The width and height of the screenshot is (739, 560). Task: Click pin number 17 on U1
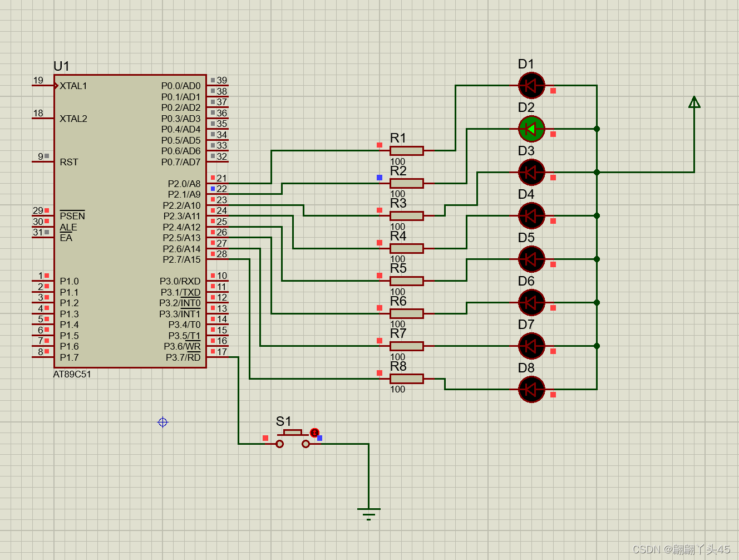[222, 352]
